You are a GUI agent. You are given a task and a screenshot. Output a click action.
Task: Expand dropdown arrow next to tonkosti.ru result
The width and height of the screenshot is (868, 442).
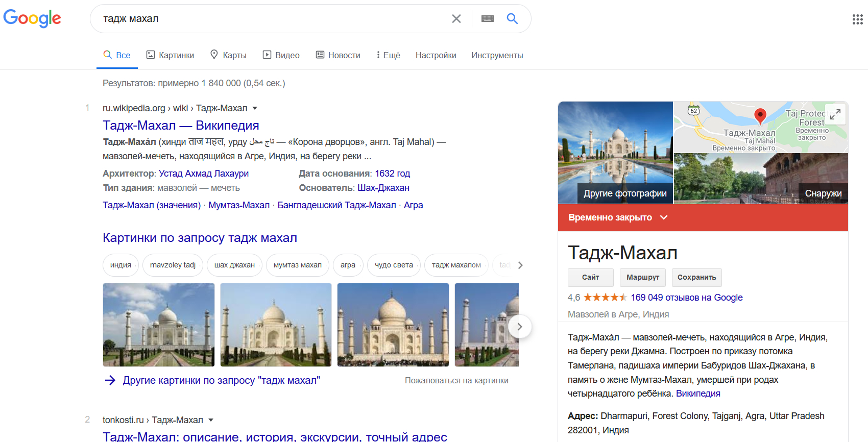(x=211, y=420)
